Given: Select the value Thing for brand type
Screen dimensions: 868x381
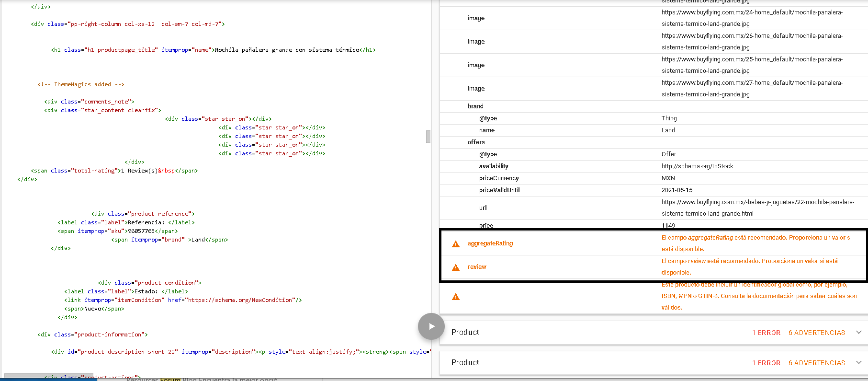Looking at the screenshot, I should point(669,118).
